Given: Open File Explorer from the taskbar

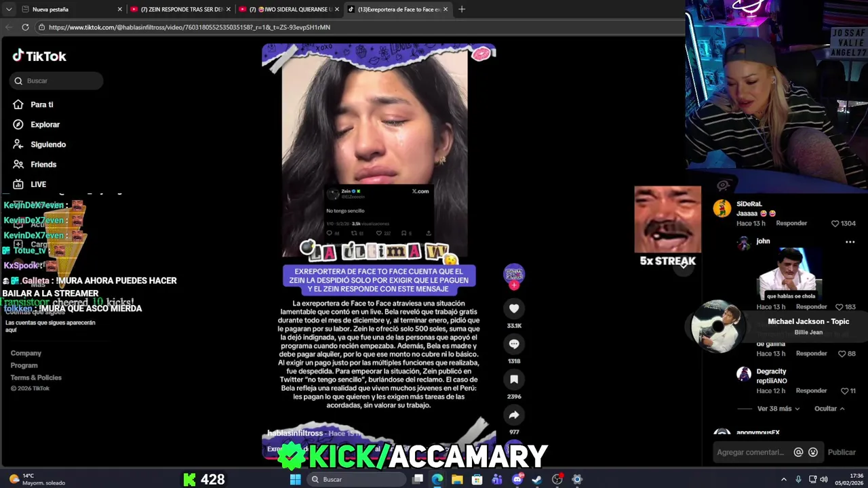Looking at the screenshot, I should (x=457, y=479).
